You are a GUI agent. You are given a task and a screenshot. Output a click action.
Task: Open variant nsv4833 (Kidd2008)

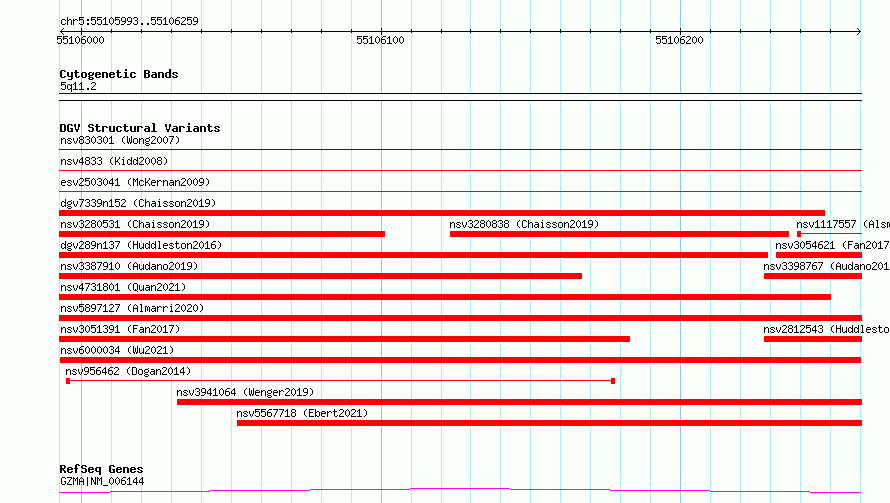(x=114, y=161)
